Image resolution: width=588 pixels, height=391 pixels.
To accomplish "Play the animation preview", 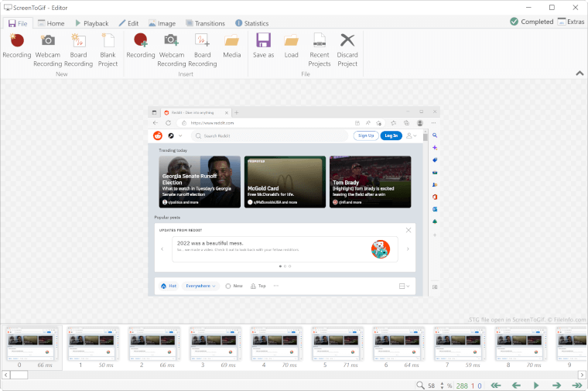I will [x=535, y=385].
